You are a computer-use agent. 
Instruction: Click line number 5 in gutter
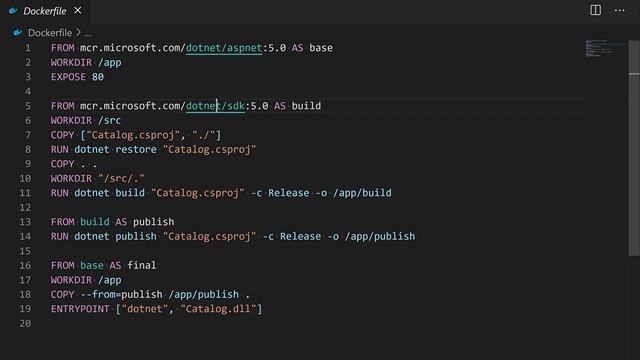point(28,106)
